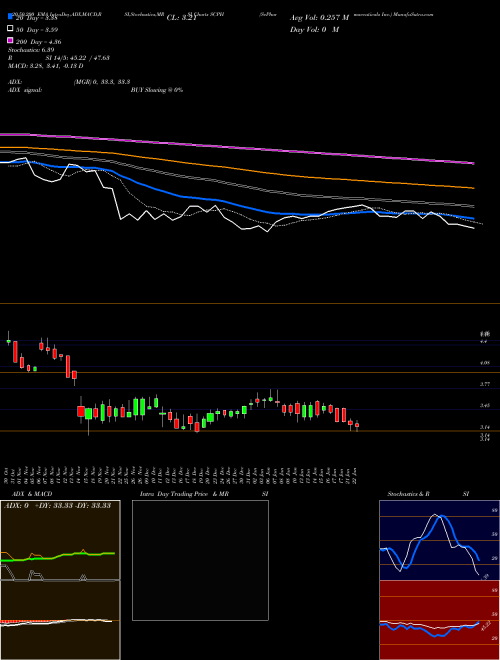Select the 'CL: 3.21' closing price text
This screenshot has height=660, width=500.
(181, 18)
